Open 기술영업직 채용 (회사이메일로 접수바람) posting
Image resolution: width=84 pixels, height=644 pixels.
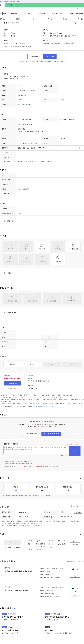point(16,590)
